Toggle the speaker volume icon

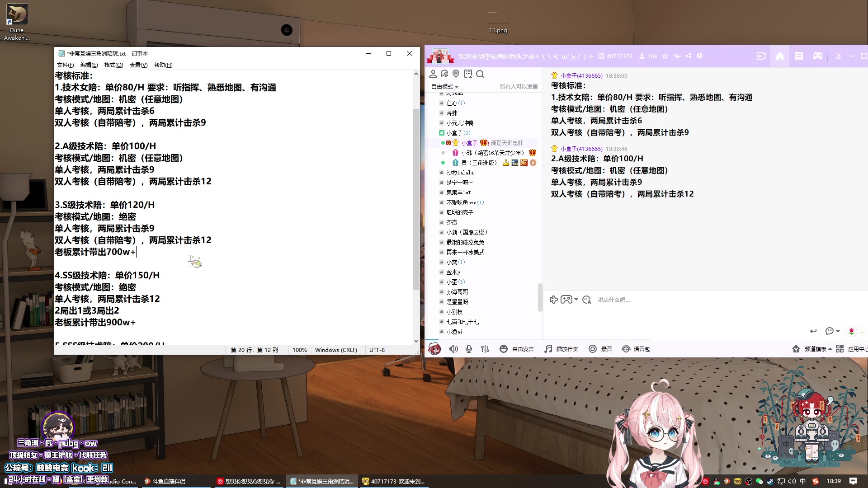(x=453, y=349)
